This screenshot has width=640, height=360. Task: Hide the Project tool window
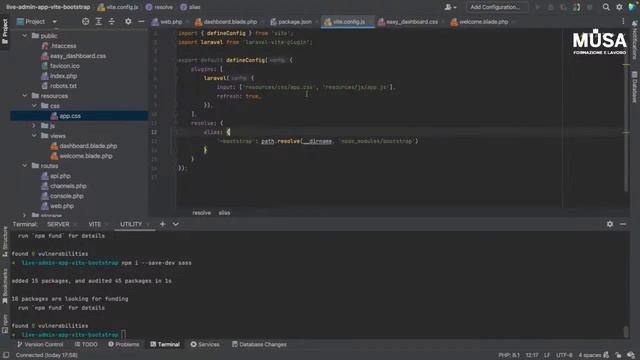click(141, 22)
